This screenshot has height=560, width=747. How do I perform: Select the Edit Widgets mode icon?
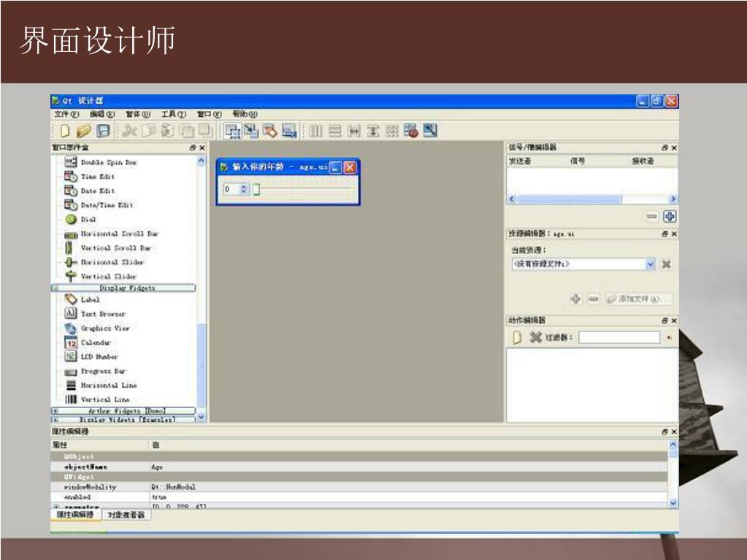tap(233, 131)
